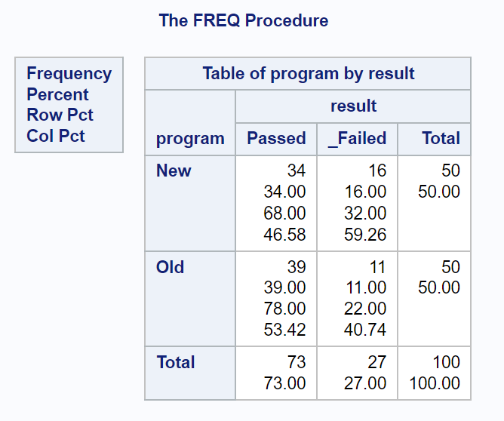Click the "program" row variable header
This screenshot has height=421, width=504.
tap(190, 139)
